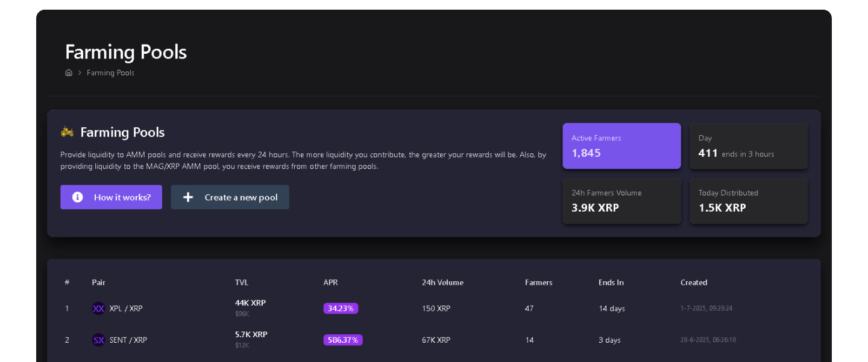Click the Pair column header
The image size is (868, 362).
98,282
